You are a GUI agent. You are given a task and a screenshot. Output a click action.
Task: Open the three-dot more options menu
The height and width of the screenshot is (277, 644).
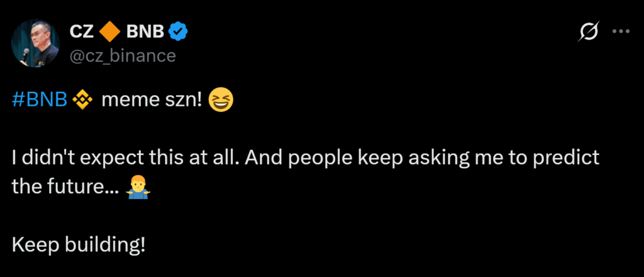point(621,31)
